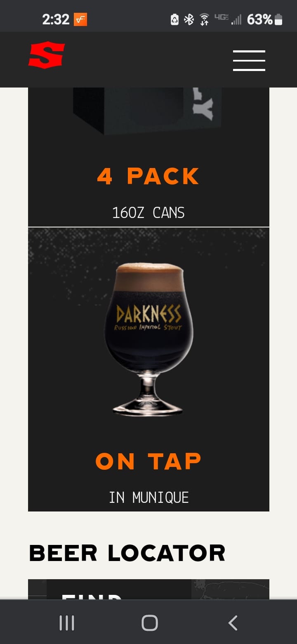
Task: Tap the clock time in status bar
Action: 56,19
